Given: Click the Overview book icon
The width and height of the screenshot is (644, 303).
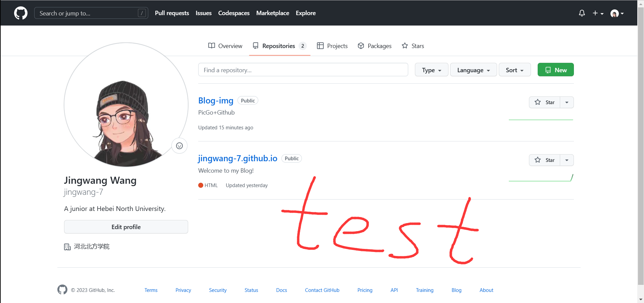Looking at the screenshot, I should (x=212, y=46).
